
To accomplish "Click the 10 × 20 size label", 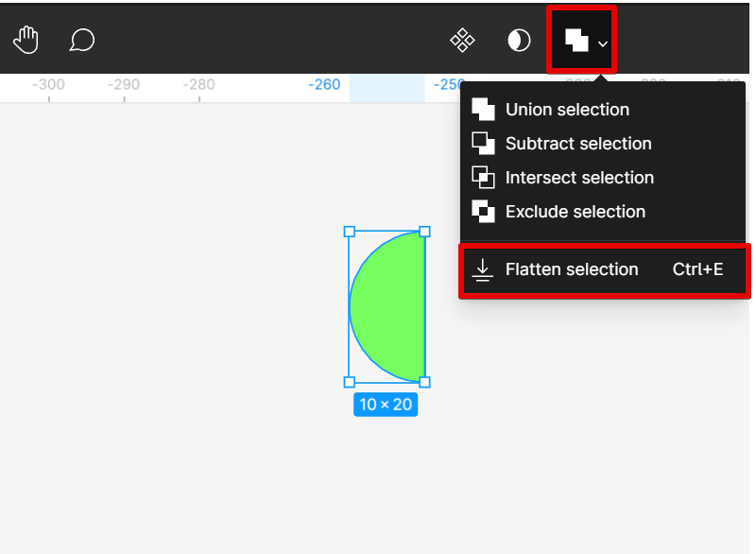I will (386, 405).
